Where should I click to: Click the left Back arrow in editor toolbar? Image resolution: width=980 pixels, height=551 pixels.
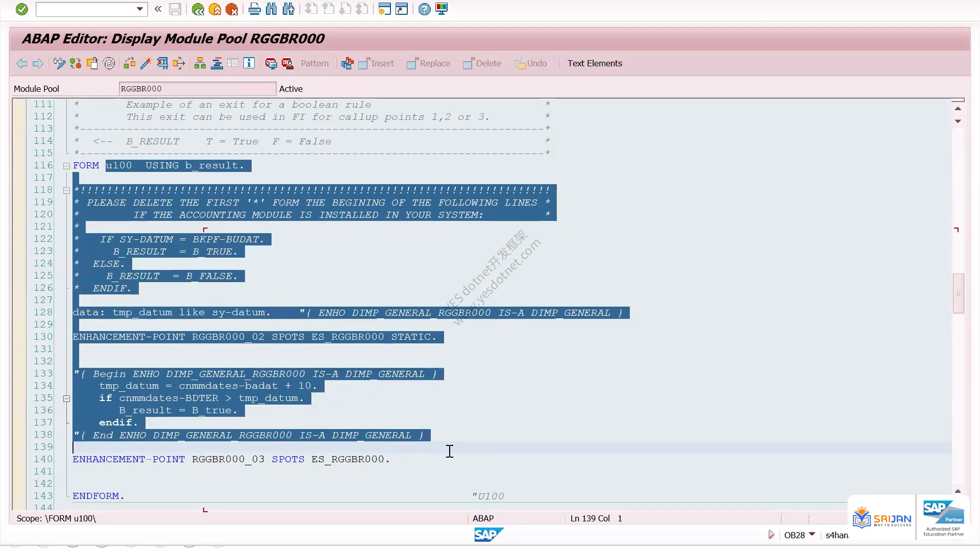(21, 63)
